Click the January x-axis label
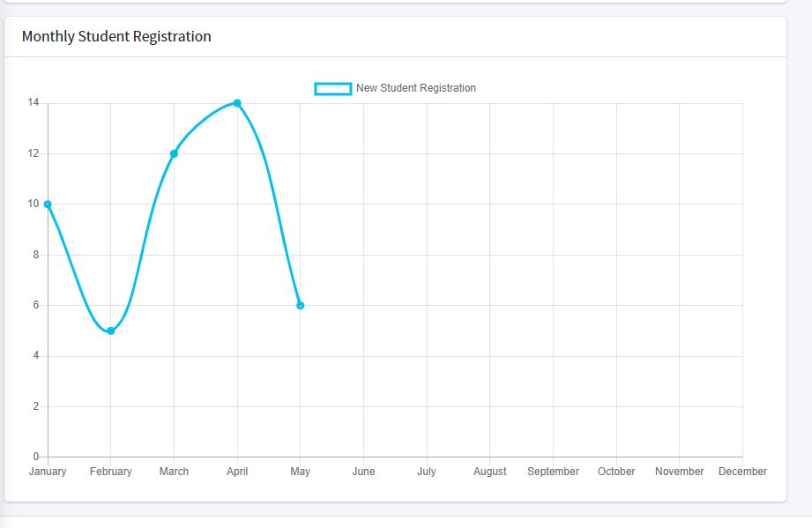The height and width of the screenshot is (528, 812). 48,472
